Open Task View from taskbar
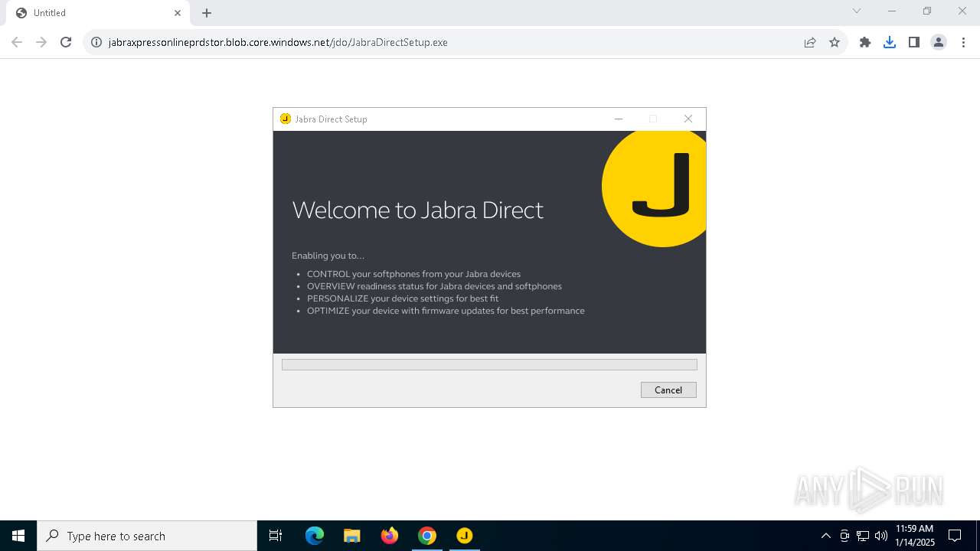 tap(276, 536)
